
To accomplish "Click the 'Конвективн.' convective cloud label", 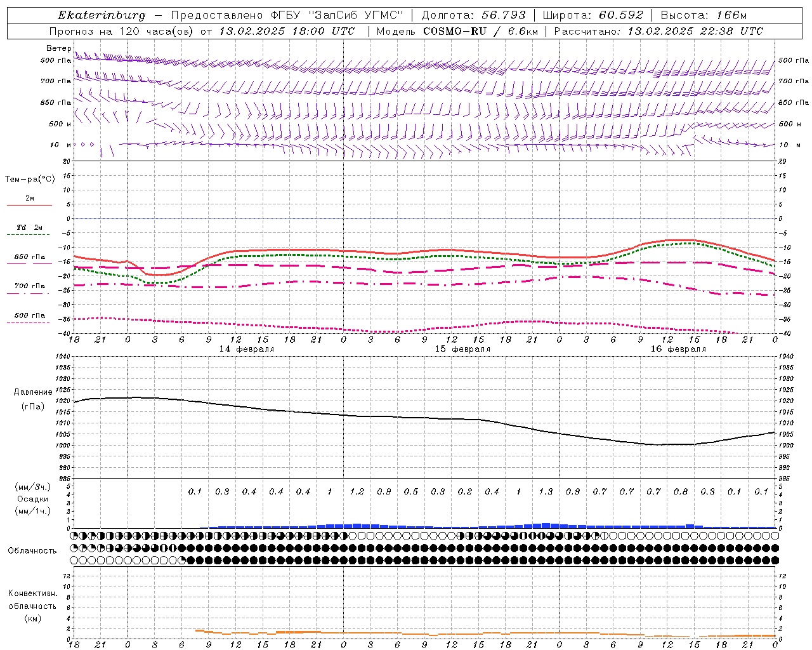I will point(32,594).
